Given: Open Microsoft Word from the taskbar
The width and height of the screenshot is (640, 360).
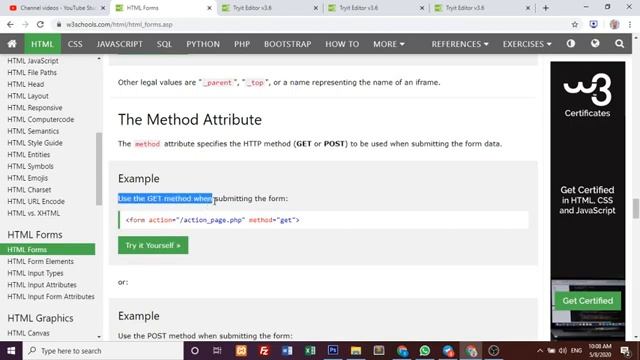Looking at the screenshot, I should point(287,351).
